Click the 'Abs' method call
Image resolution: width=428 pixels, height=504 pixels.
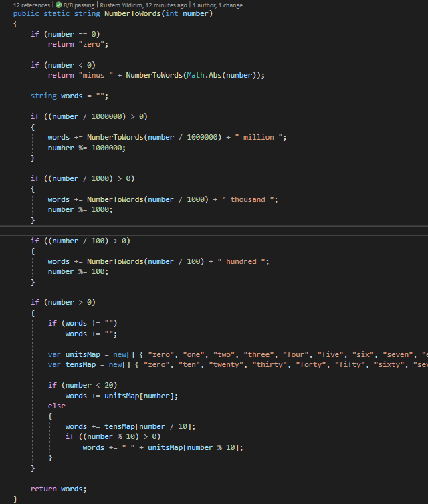point(215,76)
